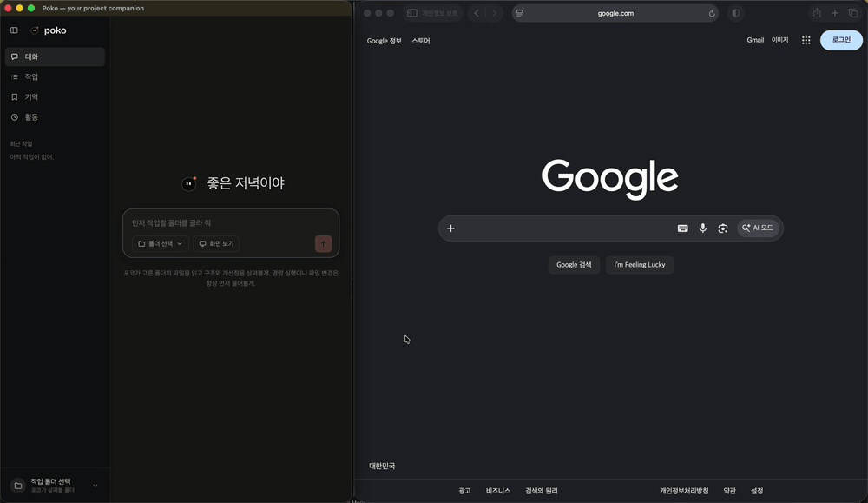Click the Google logo on the page
868x503 pixels.
pos(610,178)
